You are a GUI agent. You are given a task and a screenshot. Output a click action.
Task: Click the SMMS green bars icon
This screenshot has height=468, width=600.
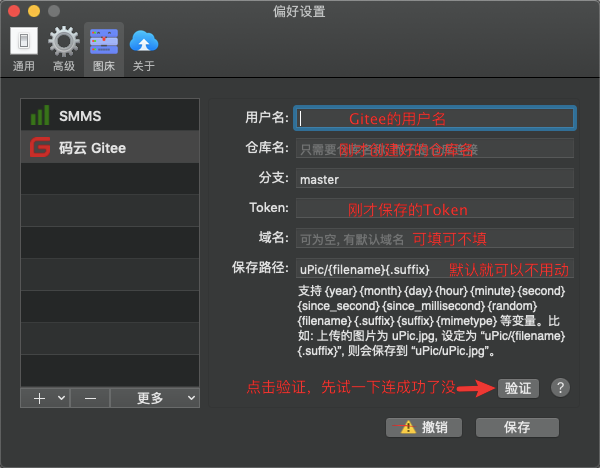click(40, 115)
